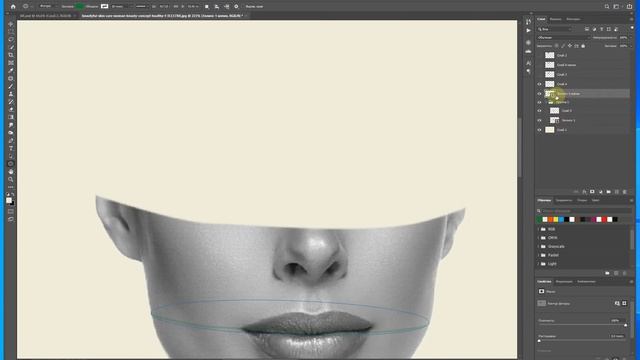
Task: Create a new layer icon
Action: pos(617,191)
